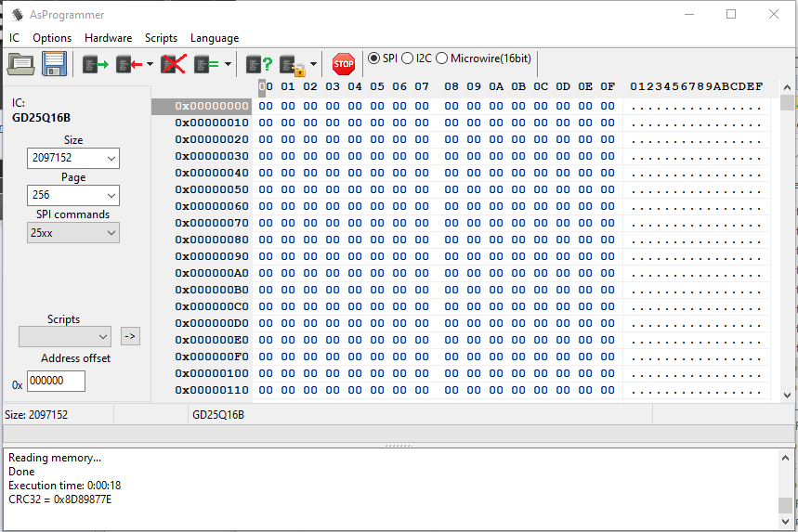The image size is (798, 532).
Task: Click the Read IC icon with green arrow
Action: point(95,64)
